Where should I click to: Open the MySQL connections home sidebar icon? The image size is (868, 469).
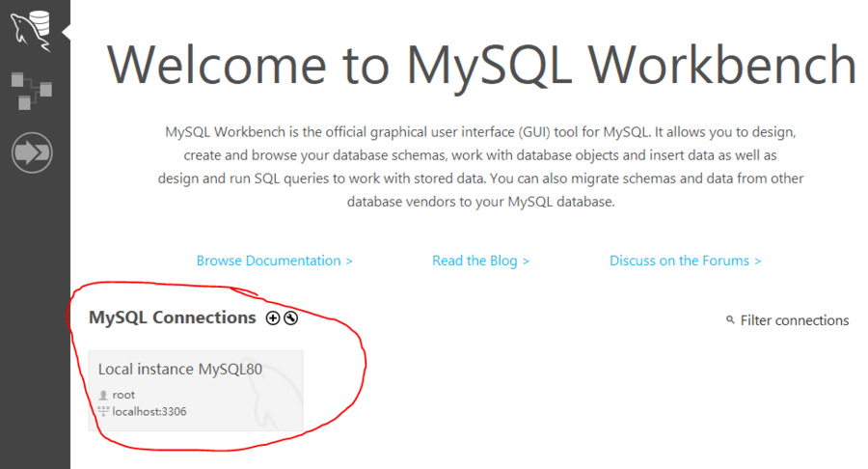click(30, 29)
